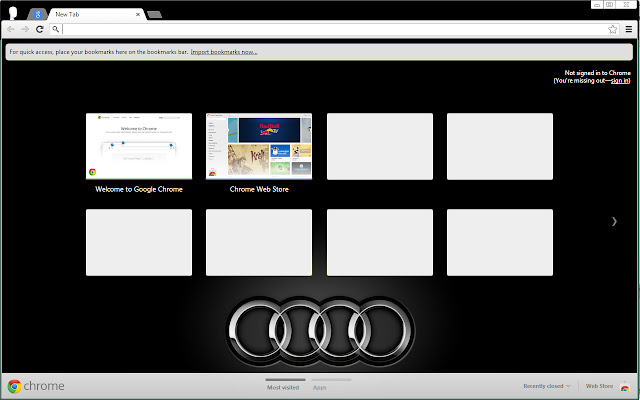This screenshot has width=640, height=400.
Task: Open a new tab with the new-tab button
Action: [154, 15]
